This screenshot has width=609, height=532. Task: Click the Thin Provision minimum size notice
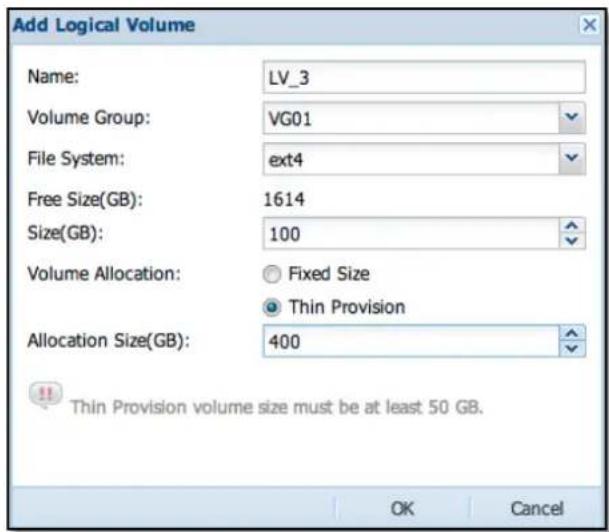tap(277, 407)
